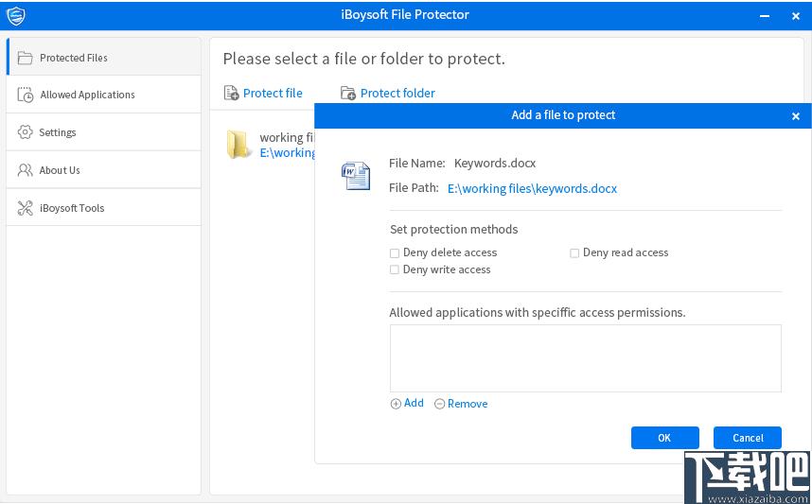Enable Deny read access checkbox
812x504 pixels.
click(574, 253)
